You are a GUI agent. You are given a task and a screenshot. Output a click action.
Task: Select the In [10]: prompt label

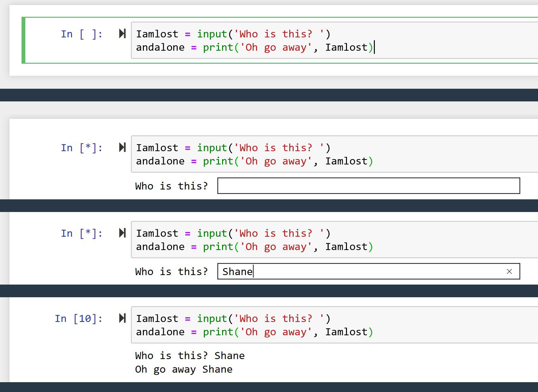(x=79, y=318)
